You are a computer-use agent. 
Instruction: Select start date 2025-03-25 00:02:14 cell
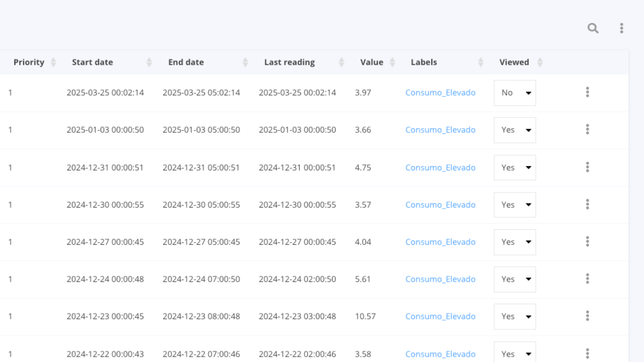(105, 93)
